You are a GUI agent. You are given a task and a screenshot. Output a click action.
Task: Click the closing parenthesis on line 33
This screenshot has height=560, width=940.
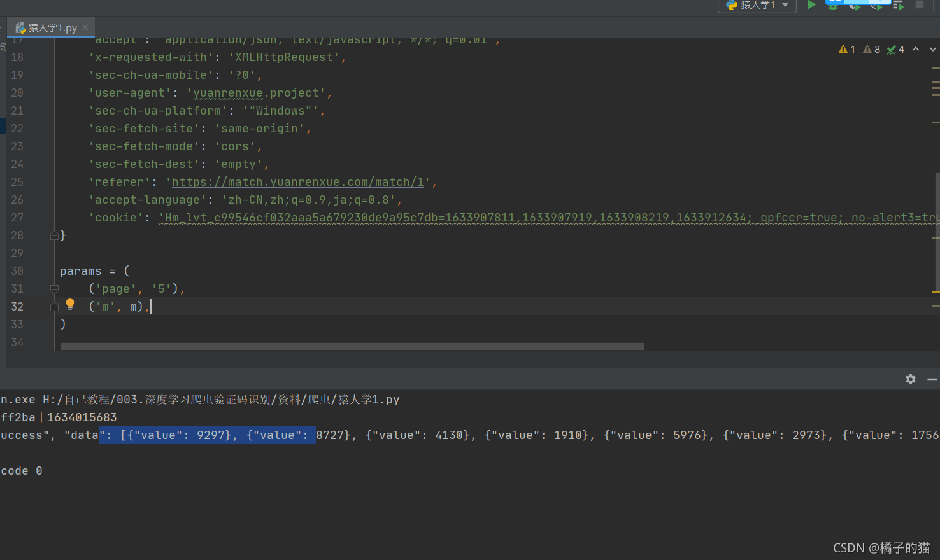click(x=63, y=325)
